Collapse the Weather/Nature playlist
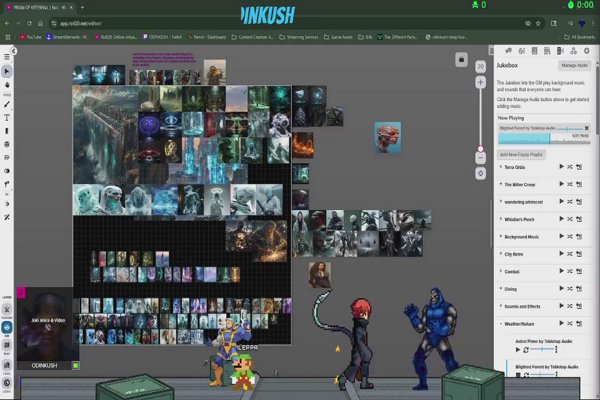 (x=501, y=324)
